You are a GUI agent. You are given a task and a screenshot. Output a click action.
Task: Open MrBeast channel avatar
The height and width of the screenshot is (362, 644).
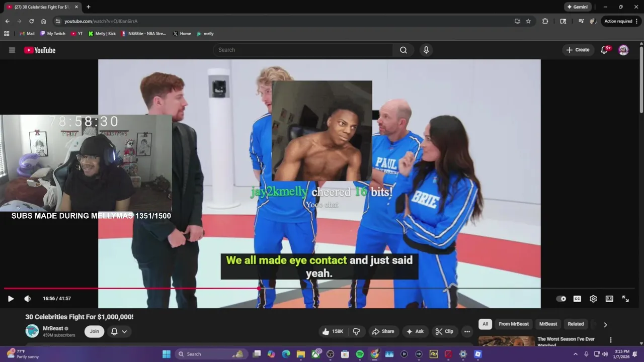pyautogui.click(x=32, y=331)
